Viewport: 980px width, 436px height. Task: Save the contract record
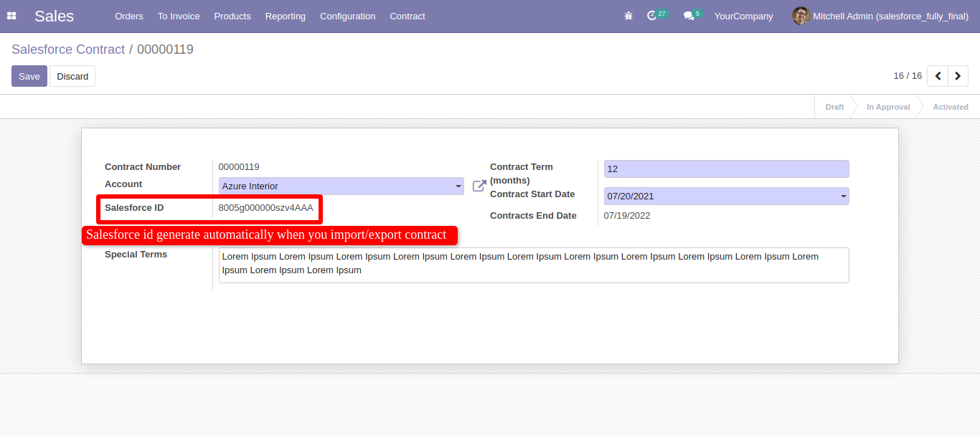tap(29, 76)
